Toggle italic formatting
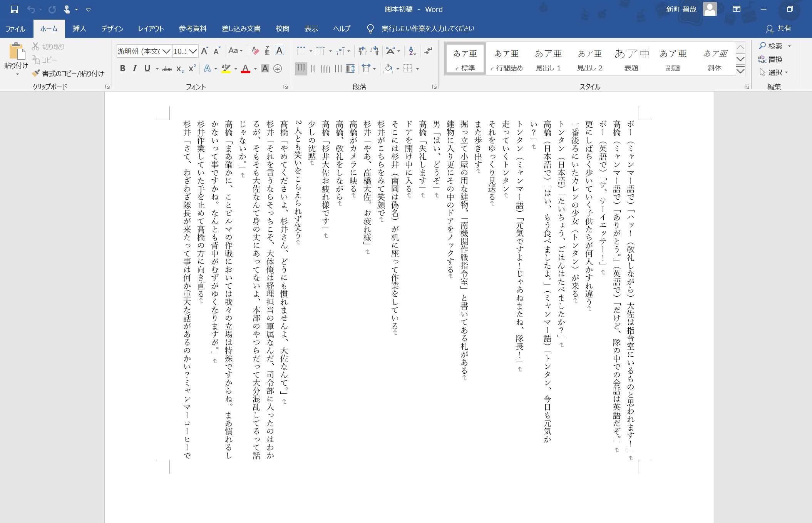The image size is (812, 523). (134, 69)
